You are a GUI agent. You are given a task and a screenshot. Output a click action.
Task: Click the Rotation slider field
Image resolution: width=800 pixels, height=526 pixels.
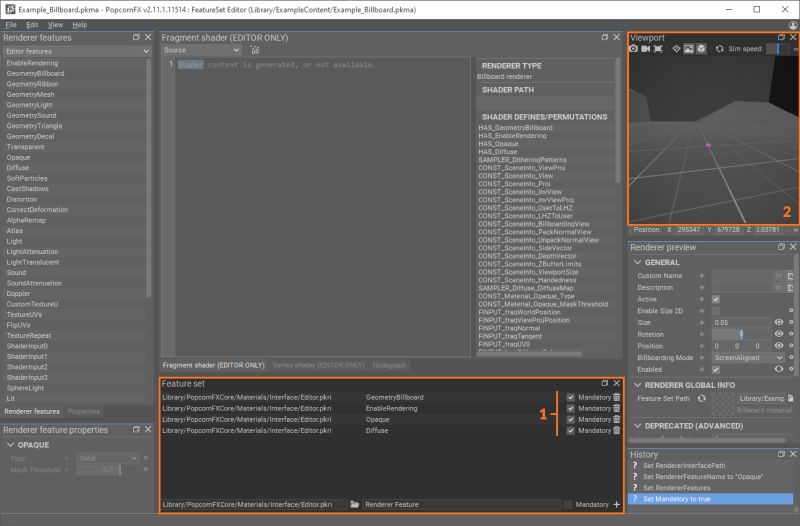(x=741, y=334)
